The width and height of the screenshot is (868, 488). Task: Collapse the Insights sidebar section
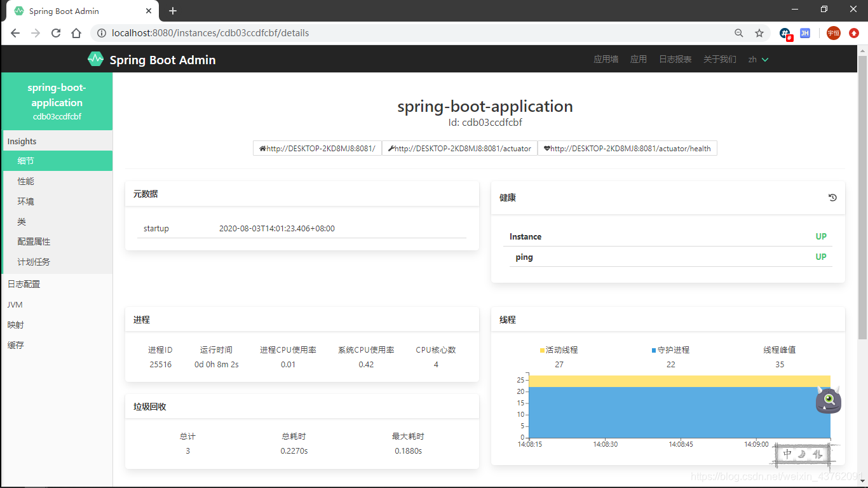(x=57, y=141)
